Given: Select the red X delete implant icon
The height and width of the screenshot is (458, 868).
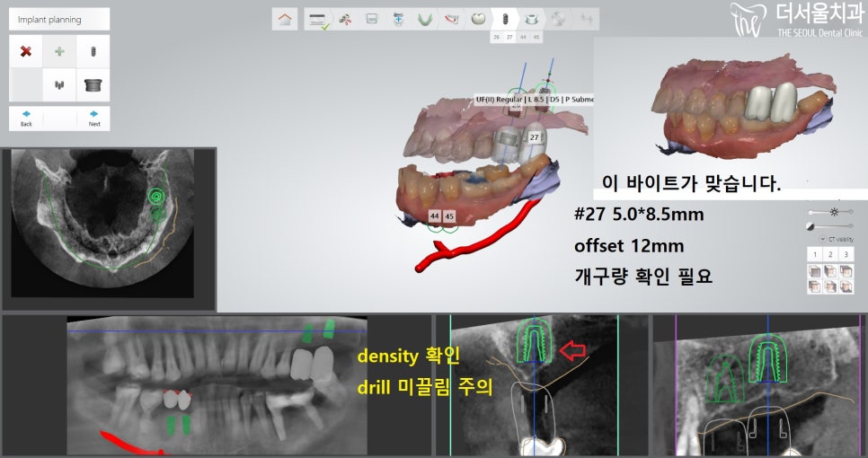Looking at the screenshot, I should 26,51.
